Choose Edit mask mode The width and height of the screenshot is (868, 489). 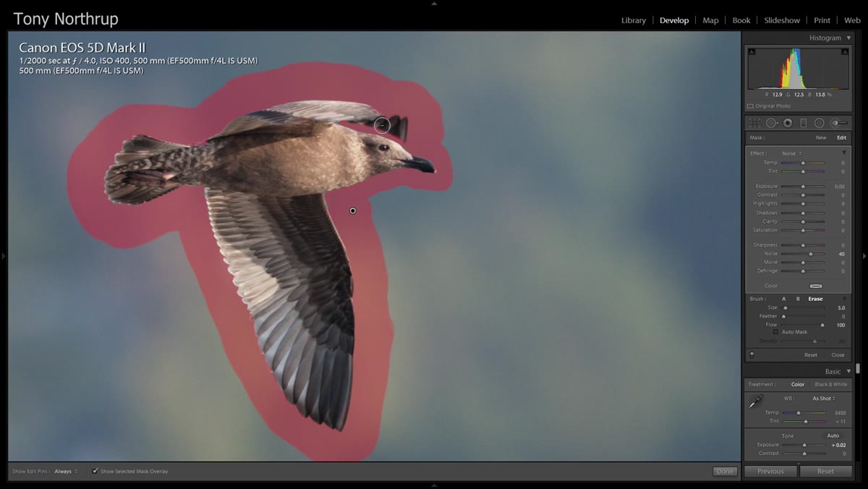point(842,137)
